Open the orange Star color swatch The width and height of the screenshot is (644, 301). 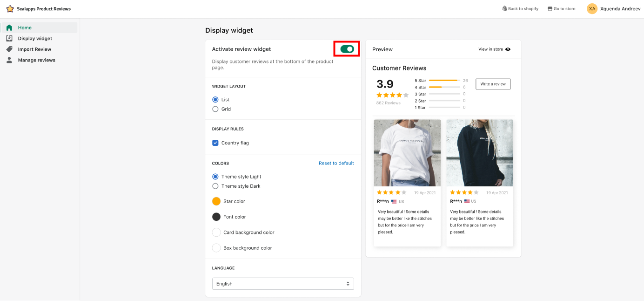[216, 201]
